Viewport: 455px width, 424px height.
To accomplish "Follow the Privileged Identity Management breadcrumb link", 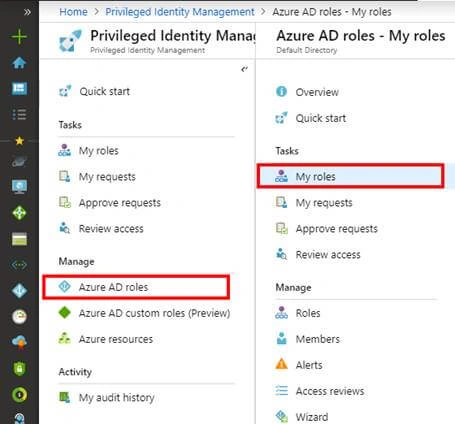I will pyautogui.click(x=180, y=12).
